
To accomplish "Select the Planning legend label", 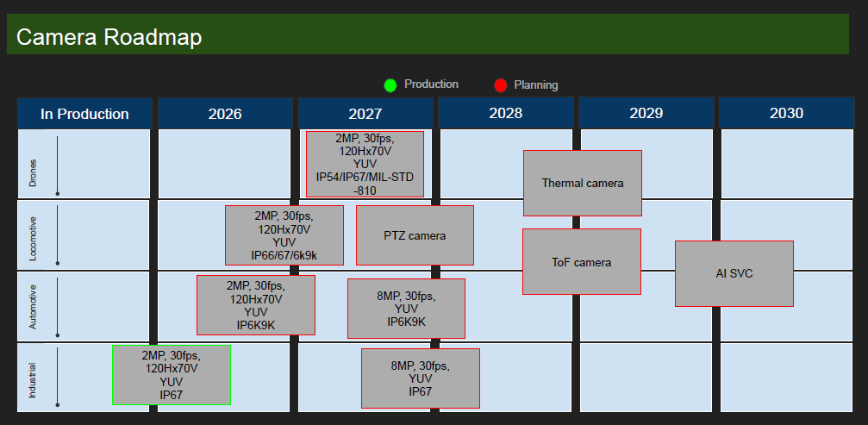I will (536, 85).
